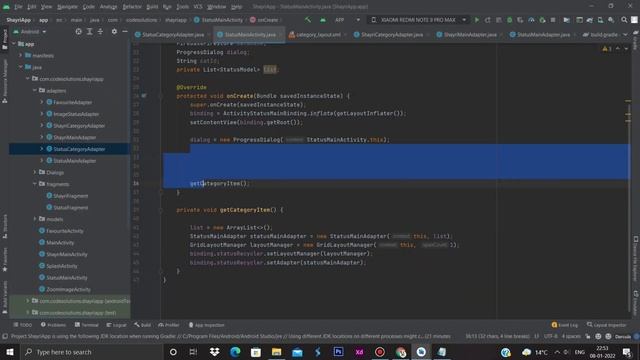Image resolution: width=640 pixels, height=360 pixels.
Task: Expand the Dialogs package
Action: [x=35, y=172]
